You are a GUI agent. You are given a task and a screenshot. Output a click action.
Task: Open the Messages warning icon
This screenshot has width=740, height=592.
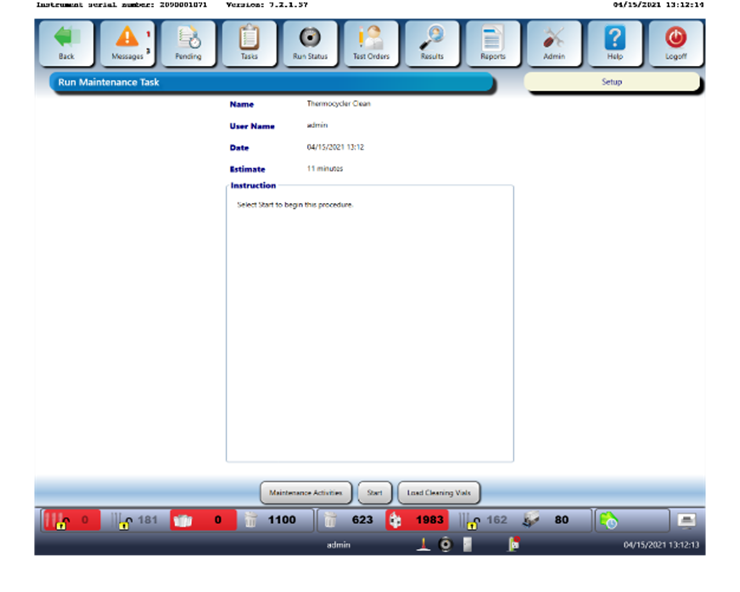click(x=127, y=39)
